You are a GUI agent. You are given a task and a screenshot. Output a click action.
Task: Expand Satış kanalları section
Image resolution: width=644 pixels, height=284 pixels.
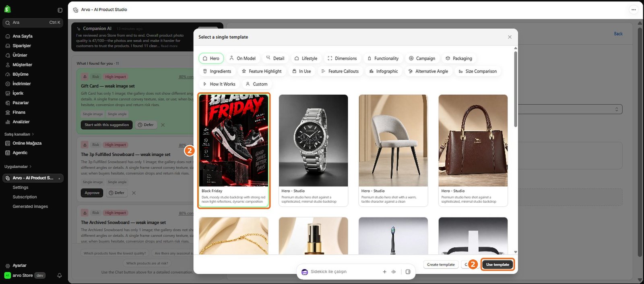tap(19, 134)
